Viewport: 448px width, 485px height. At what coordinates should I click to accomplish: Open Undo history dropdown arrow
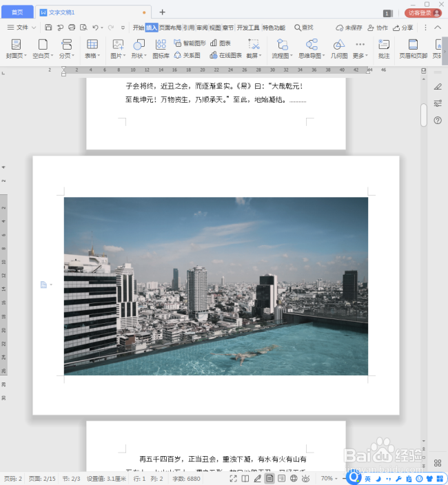click(x=102, y=28)
